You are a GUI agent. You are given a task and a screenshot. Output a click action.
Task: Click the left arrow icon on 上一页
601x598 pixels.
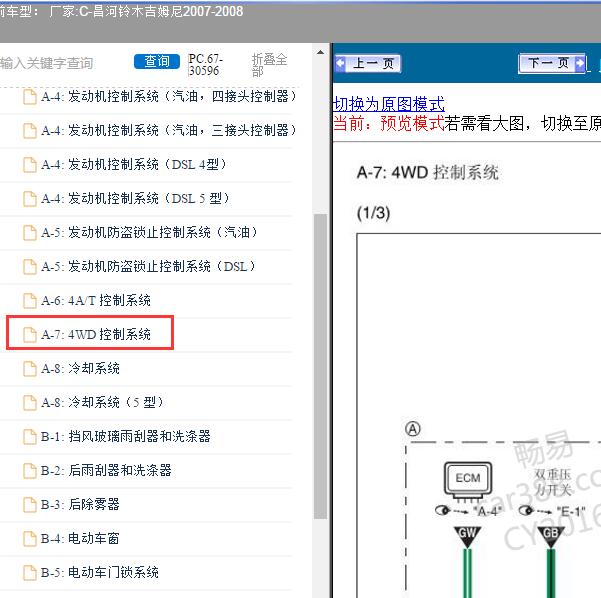(340, 63)
